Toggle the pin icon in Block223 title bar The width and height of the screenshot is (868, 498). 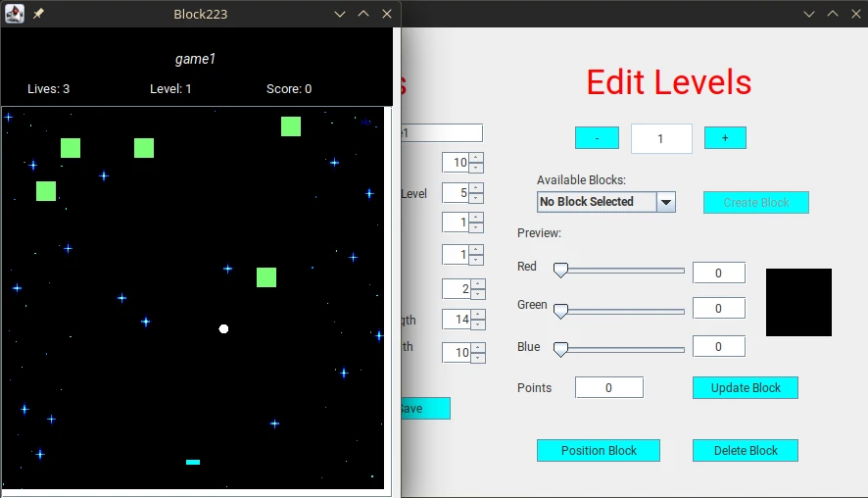38,14
